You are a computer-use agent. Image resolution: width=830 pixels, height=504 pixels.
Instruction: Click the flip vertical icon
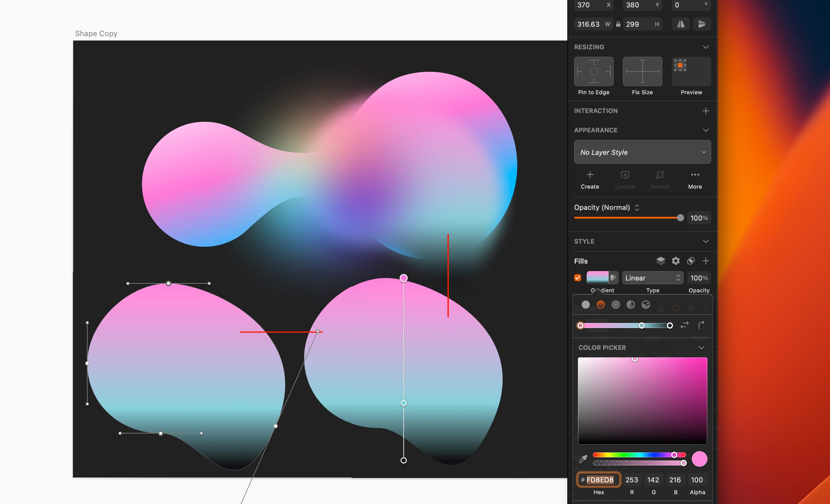click(x=701, y=24)
